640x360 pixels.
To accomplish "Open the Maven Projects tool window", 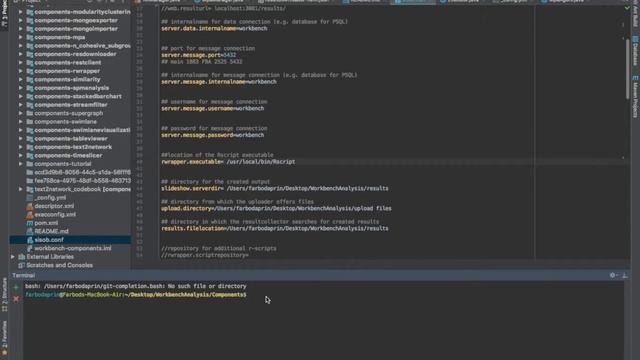I will coord(636,97).
